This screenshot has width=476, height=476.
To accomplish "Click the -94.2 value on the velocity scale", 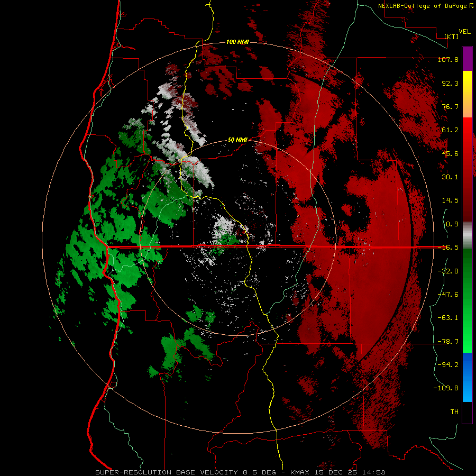I will (448, 365).
